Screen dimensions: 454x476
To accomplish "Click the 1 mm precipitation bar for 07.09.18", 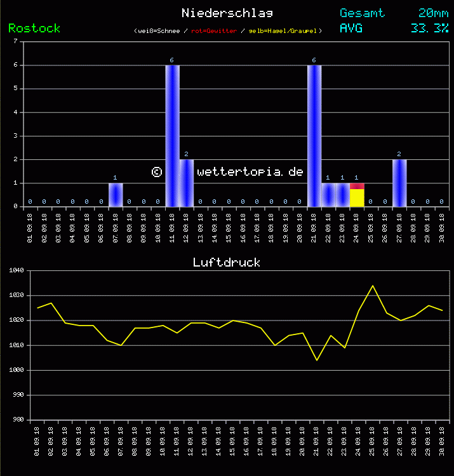I will click(x=116, y=195).
